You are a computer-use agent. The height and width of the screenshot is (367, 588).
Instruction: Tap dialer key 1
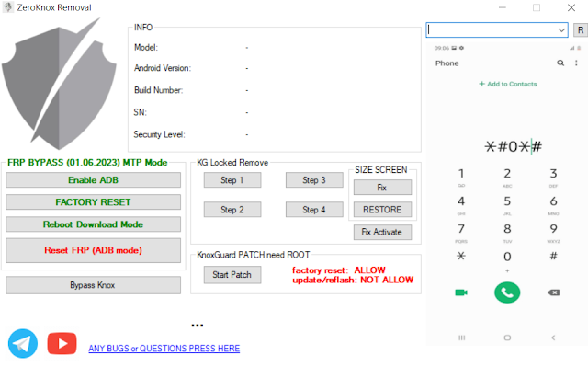click(x=461, y=177)
